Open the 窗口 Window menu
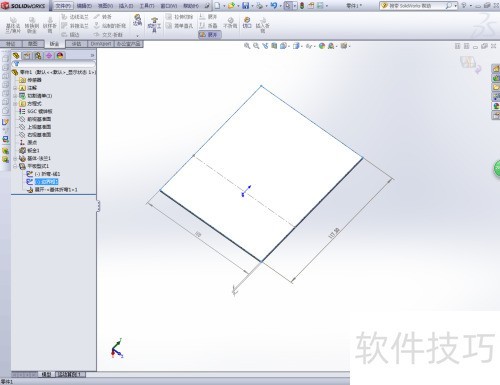500x385 pixels. [x=169, y=6]
